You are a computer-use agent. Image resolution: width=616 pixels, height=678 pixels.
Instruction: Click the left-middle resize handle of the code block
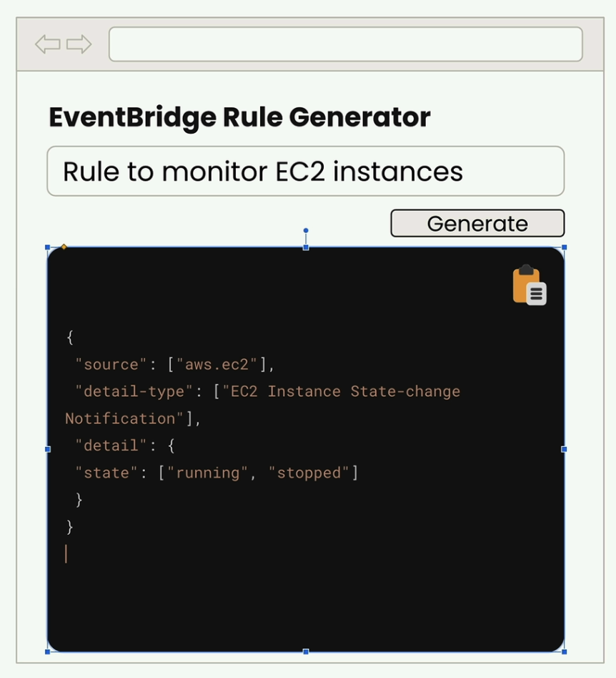coord(48,449)
